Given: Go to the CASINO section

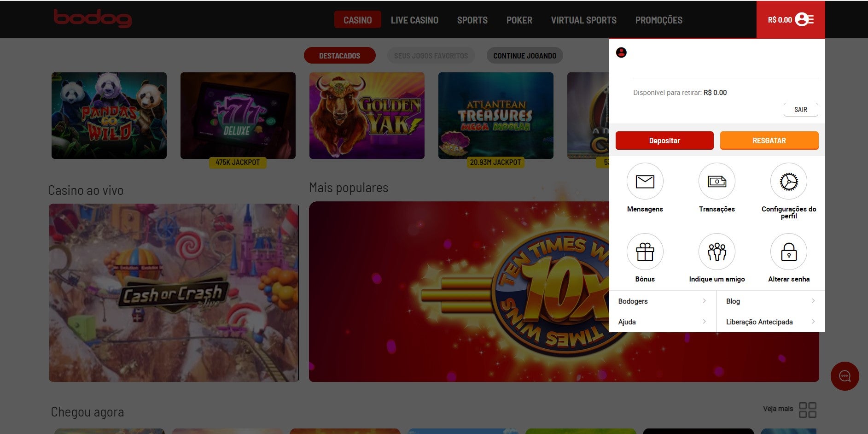Looking at the screenshot, I should tap(357, 20).
